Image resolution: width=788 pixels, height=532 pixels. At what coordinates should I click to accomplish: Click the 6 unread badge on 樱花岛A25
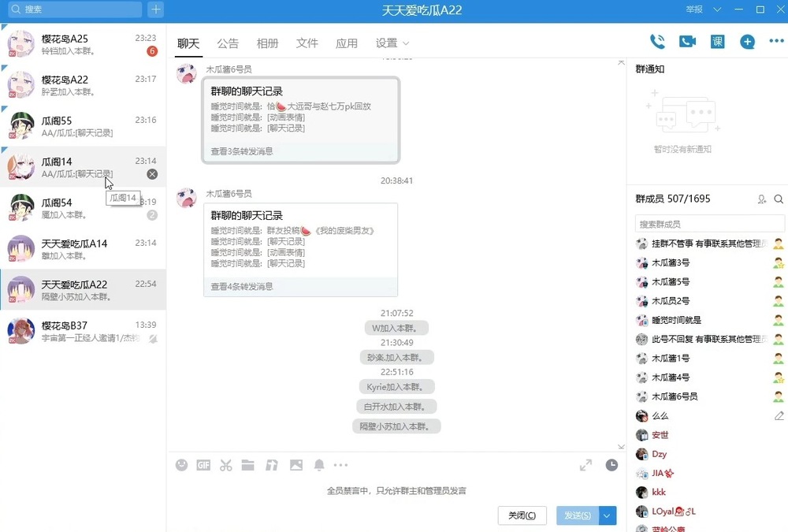pos(152,51)
